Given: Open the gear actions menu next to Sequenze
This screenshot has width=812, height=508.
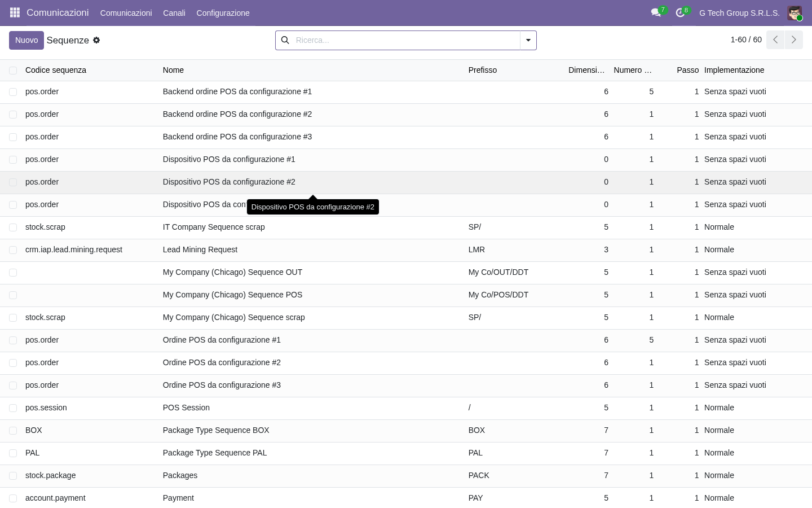Looking at the screenshot, I should tap(96, 40).
